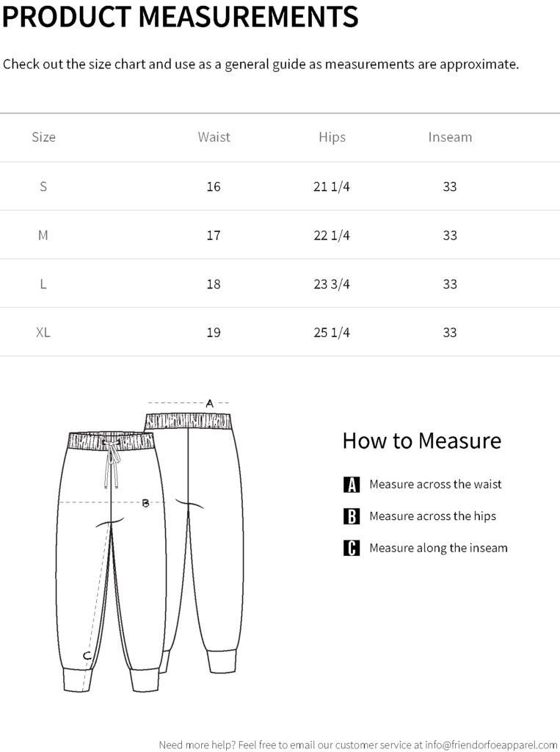This screenshot has width=560, height=752.
Task: Click the black A icon in How to Measure
Action: coord(352,485)
